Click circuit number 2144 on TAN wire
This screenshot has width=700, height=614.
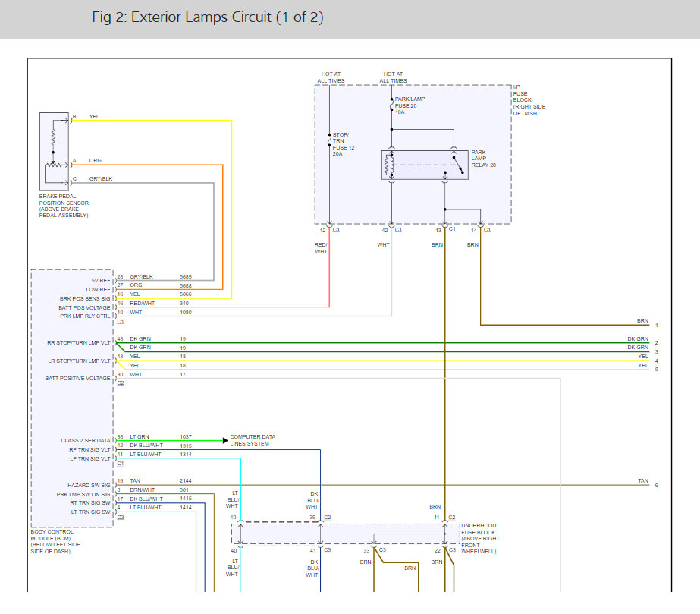coord(186,480)
